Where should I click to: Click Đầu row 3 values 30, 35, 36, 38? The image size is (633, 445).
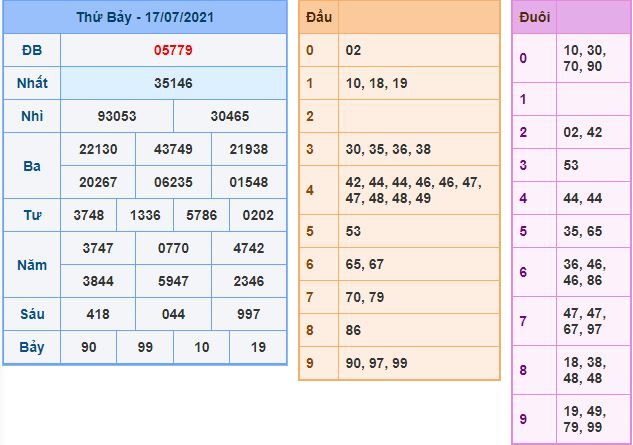tap(388, 149)
